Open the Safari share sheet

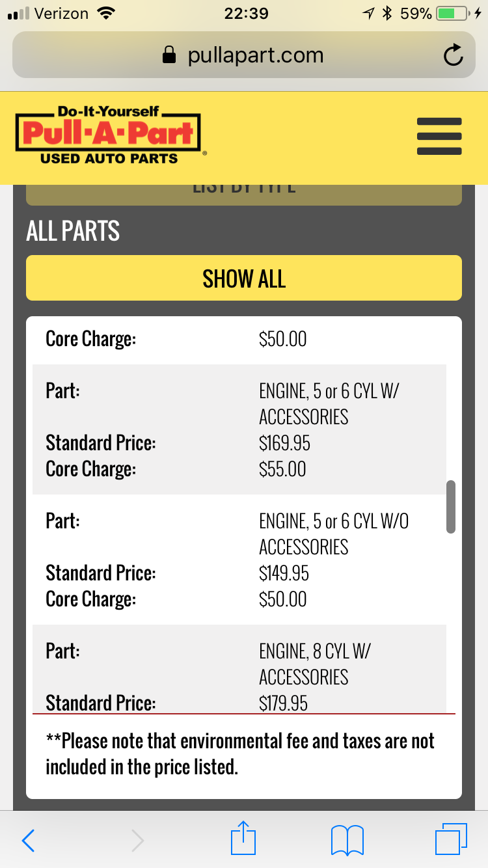pos(245,838)
